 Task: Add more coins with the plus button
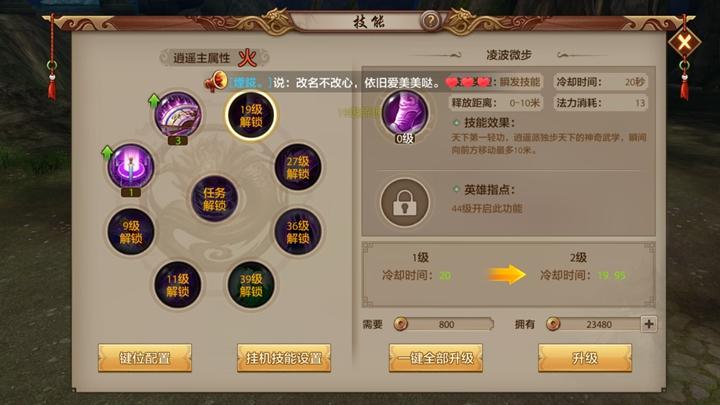tap(649, 324)
